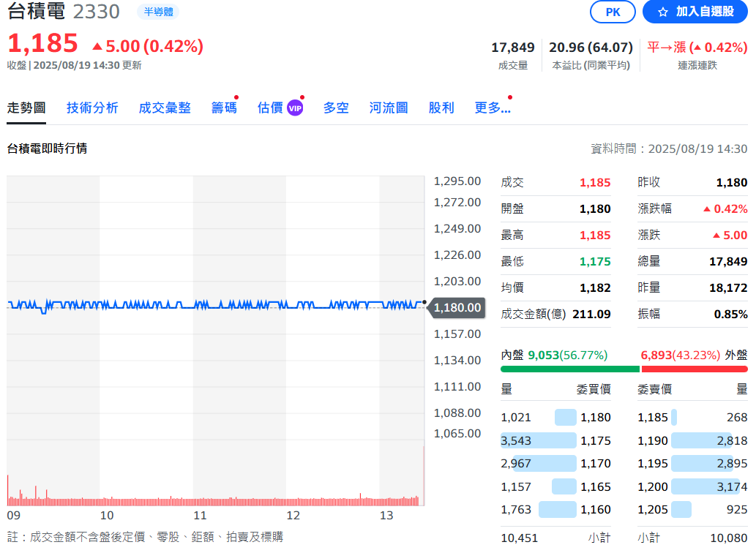
Task: Select bid price 1,170 row
Action: [x=556, y=464]
